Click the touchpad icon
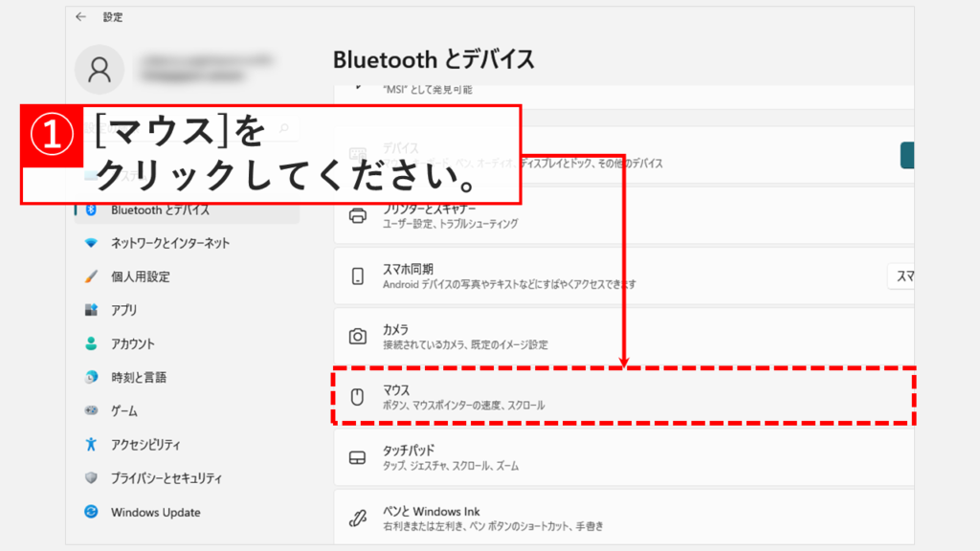This screenshot has height=551, width=980. click(x=357, y=458)
